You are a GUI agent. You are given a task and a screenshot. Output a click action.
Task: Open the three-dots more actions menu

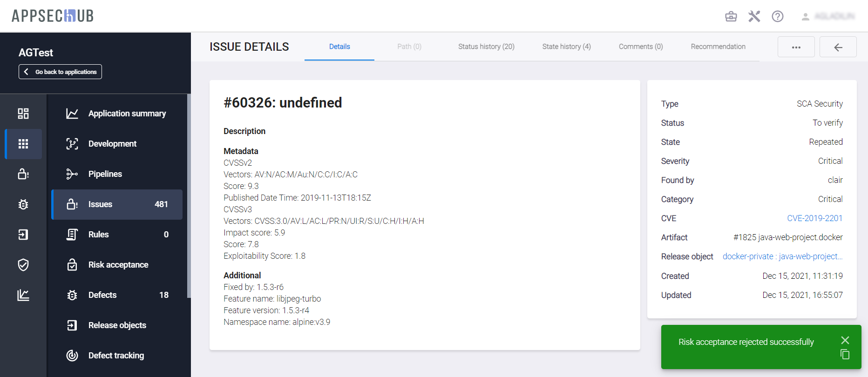[x=796, y=47]
